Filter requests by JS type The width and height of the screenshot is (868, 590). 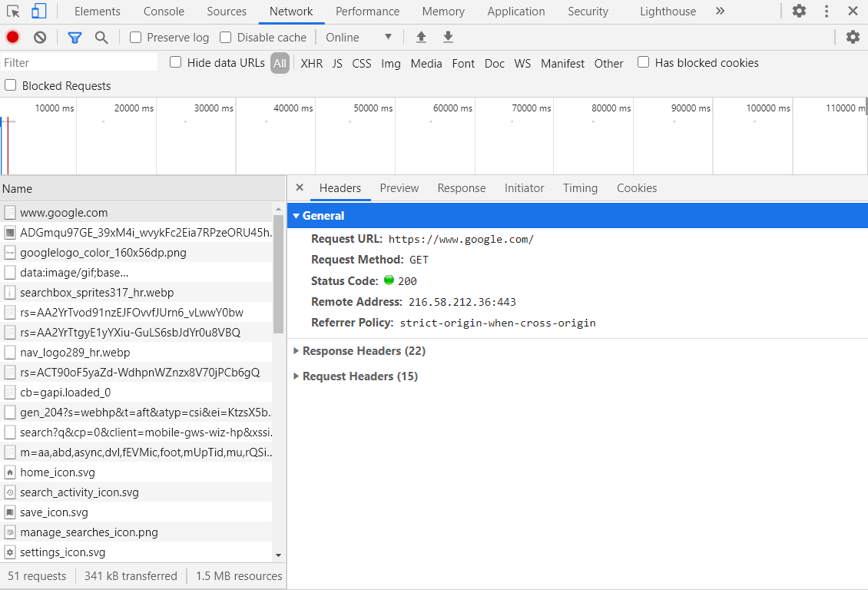click(337, 64)
